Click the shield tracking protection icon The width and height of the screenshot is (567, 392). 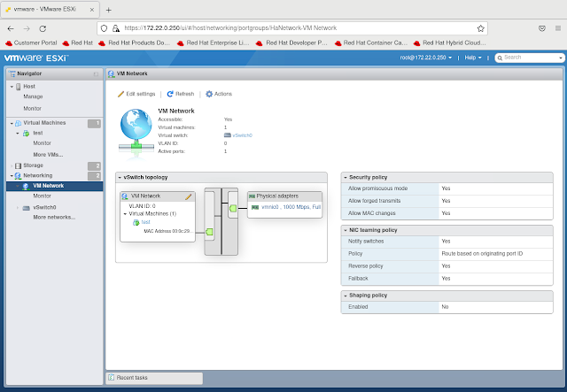coord(105,28)
